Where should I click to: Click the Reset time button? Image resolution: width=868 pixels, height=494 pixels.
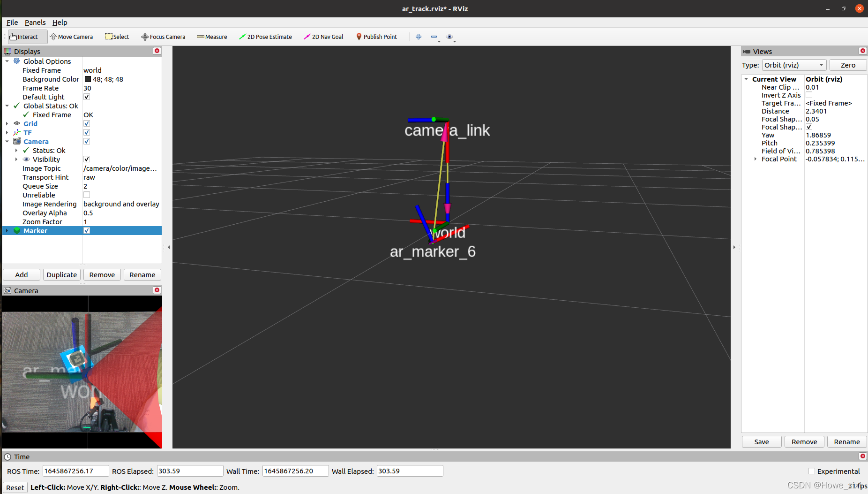15,487
